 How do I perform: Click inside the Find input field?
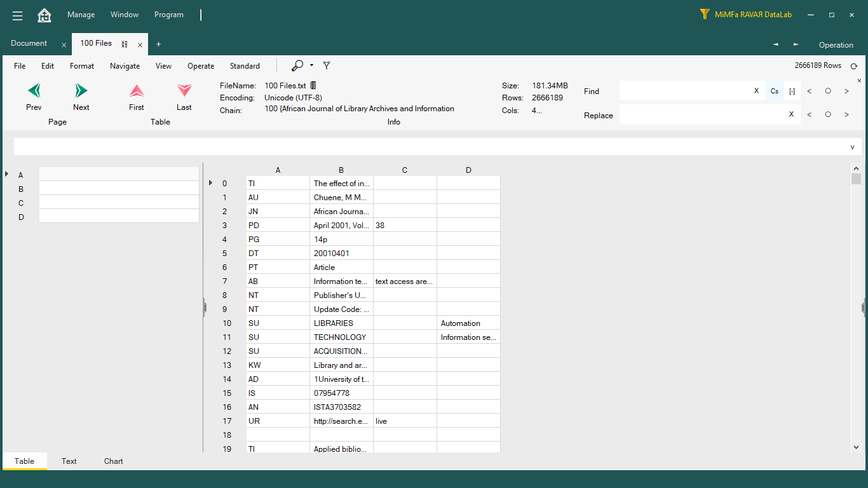click(683, 91)
